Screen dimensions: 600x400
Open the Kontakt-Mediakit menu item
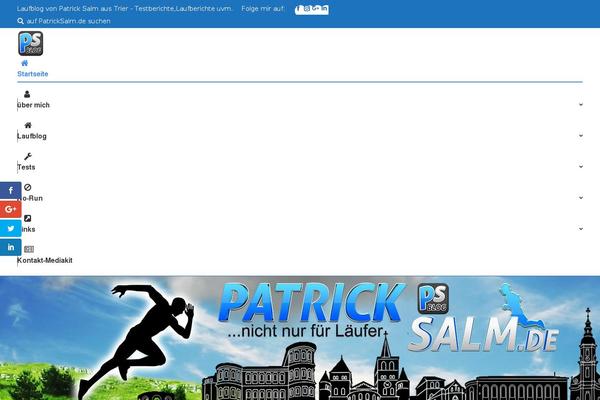coord(45,260)
